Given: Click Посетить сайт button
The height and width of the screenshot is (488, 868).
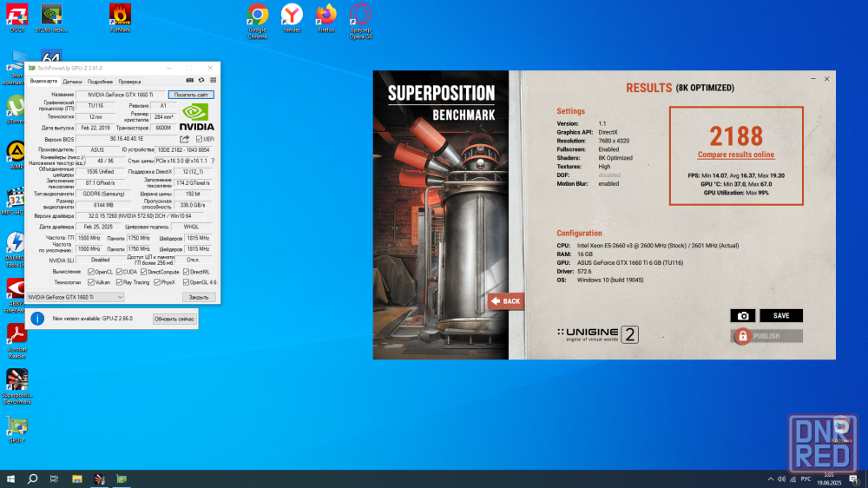Looking at the screenshot, I should (191, 95).
